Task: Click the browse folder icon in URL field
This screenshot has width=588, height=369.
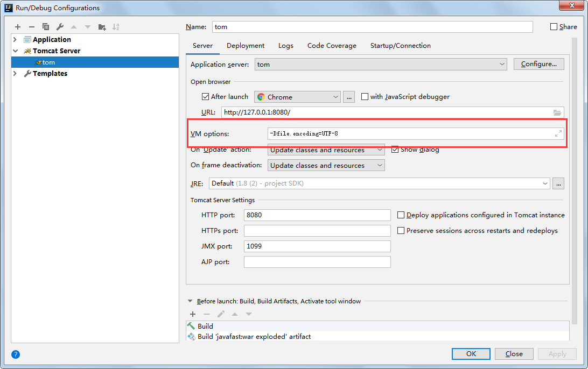Action: click(557, 112)
